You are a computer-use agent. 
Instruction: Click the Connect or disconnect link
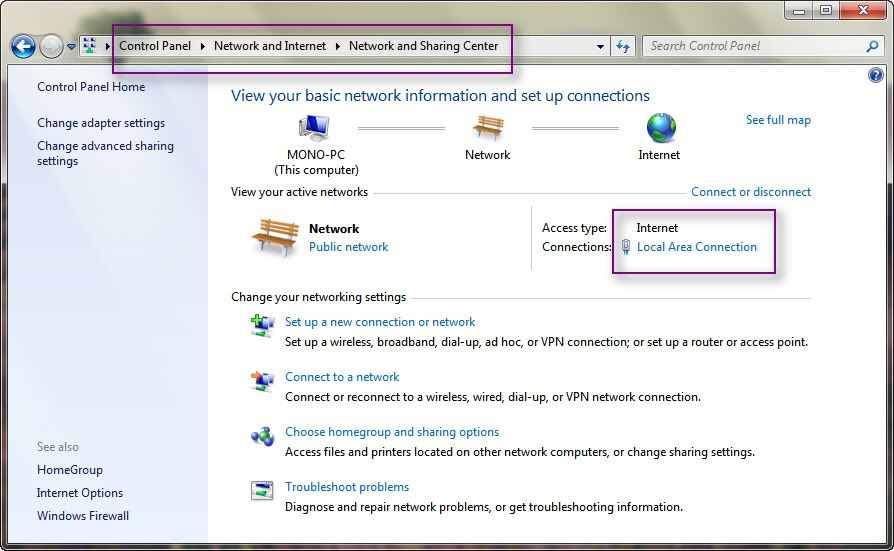click(x=751, y=192)
